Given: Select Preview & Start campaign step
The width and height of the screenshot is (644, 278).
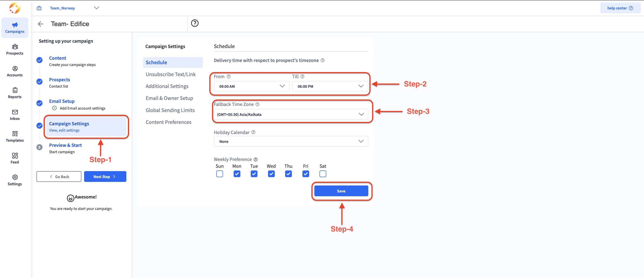Looking at the screenshot, I should pyautogui.click(x=65, y=145).
